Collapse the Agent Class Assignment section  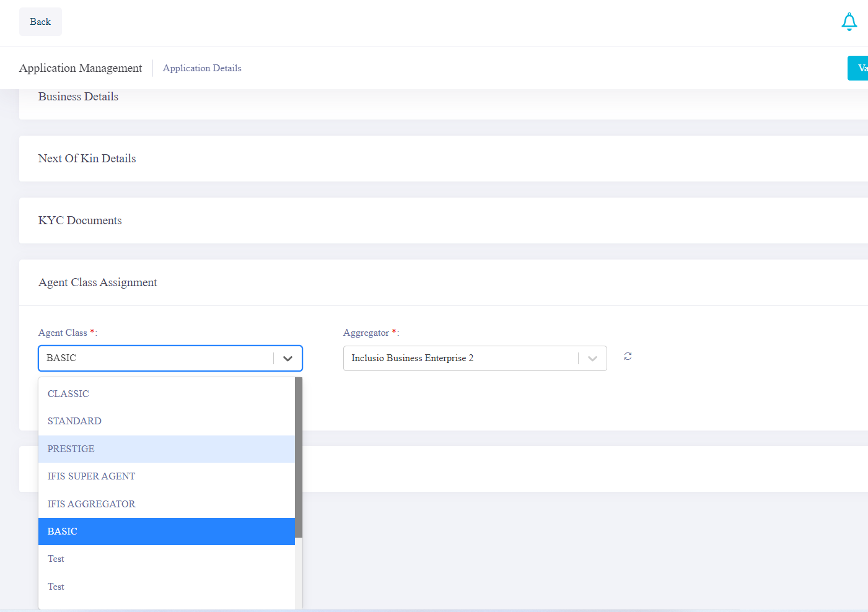coord(97,282)
